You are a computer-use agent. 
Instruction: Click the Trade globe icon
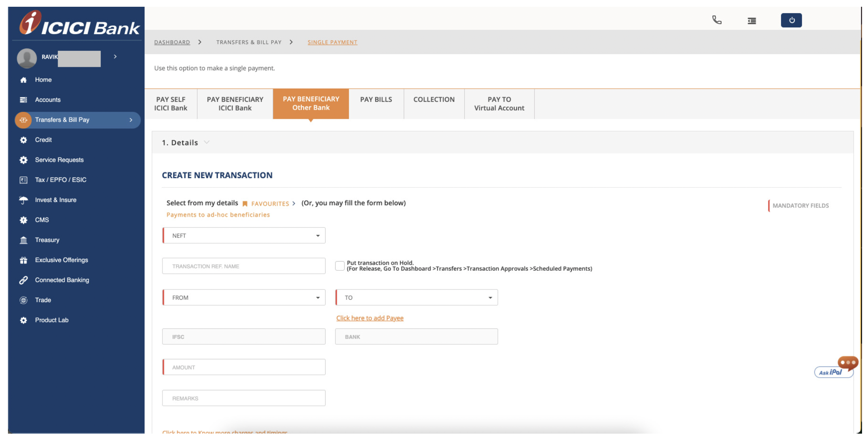[x=23, y=300]
